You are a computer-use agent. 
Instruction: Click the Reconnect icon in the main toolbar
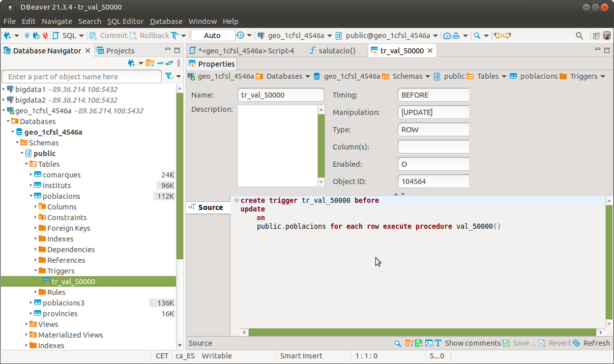pos(36,36)
